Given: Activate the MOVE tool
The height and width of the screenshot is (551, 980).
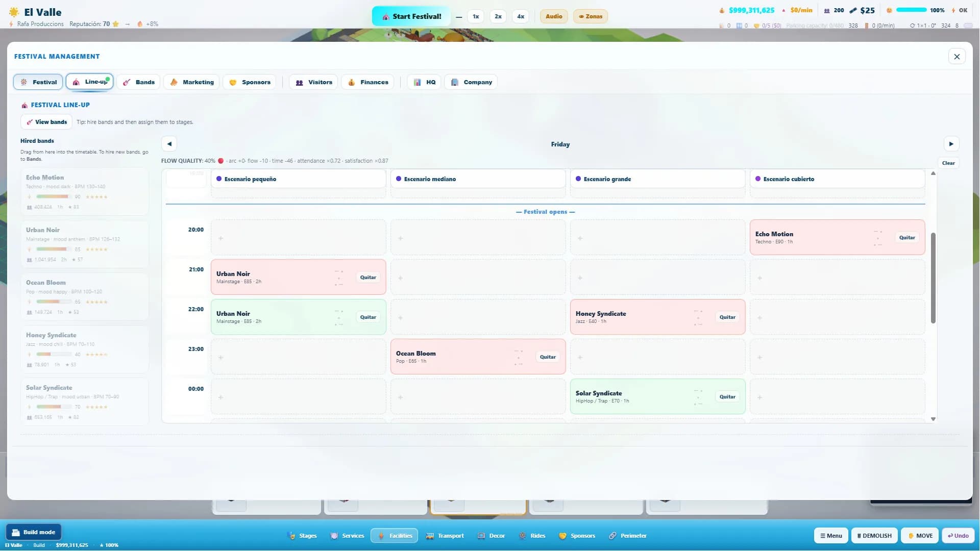Looking at the screenshot, I should pyautogui.click(x=920, y=536).
